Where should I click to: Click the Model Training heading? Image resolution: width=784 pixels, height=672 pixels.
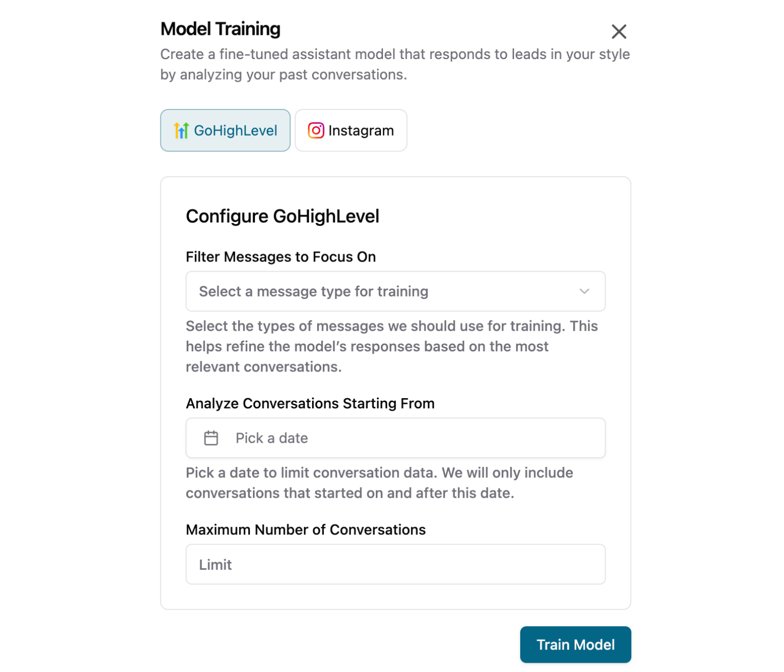221,29
